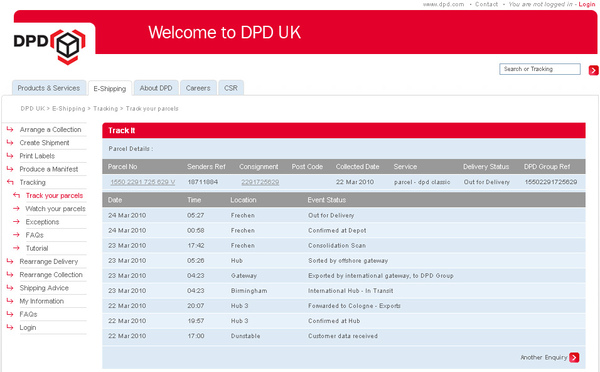Click the Consolidation Scan event
The image size is (600, 372).
click(337, 245)
